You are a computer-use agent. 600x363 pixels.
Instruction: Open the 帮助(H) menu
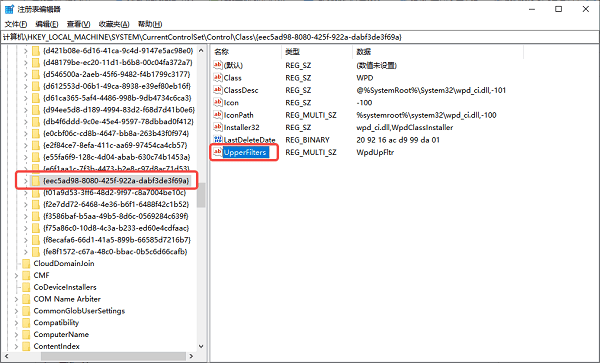coord(150,24)
